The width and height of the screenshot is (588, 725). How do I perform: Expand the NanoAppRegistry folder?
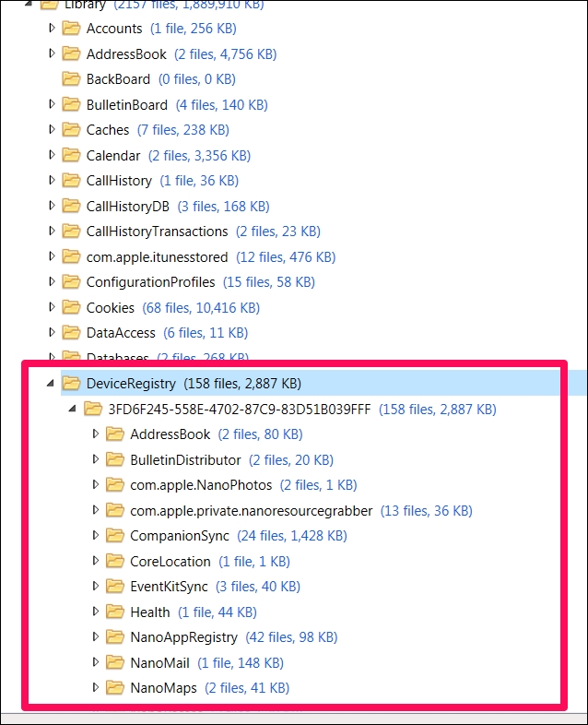[x=96, y=636]
